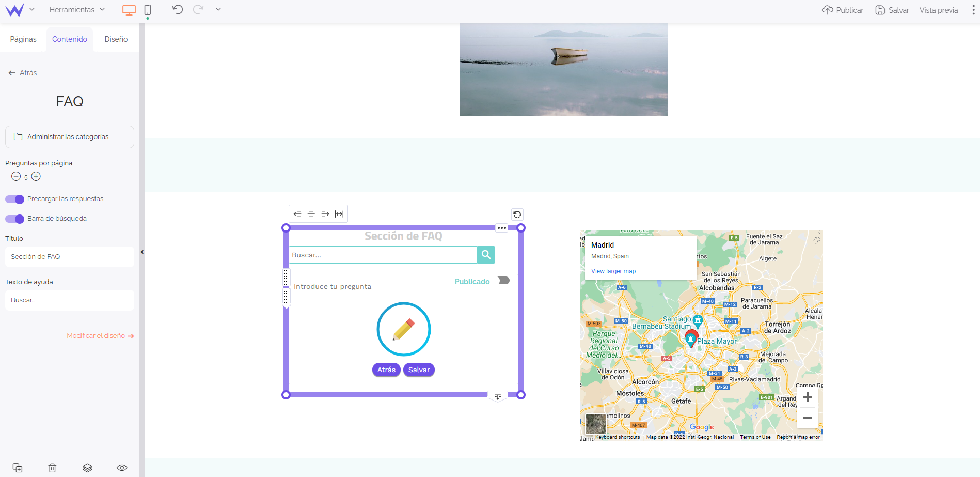Click the FAQ Buscar search field
The image size is (980, 477).
[383, 255]
